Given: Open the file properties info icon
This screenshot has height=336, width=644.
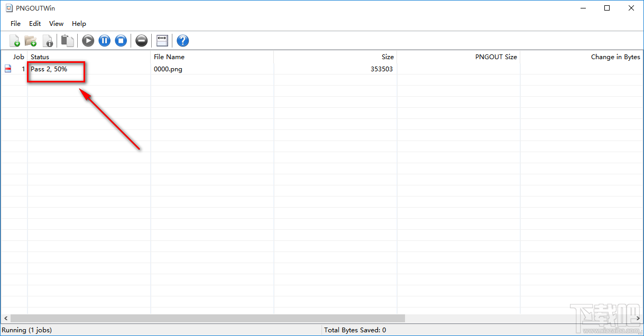Looking at the screenshot, I should click(x=48, y=41).
